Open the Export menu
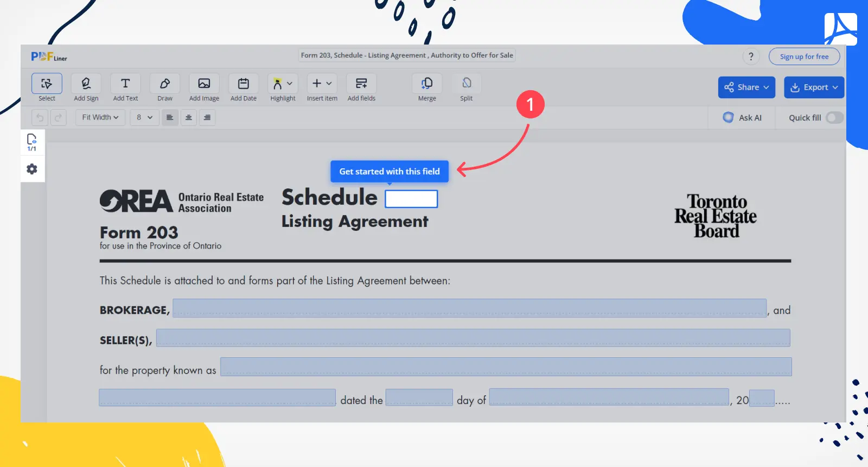 (x=814, y=87)
